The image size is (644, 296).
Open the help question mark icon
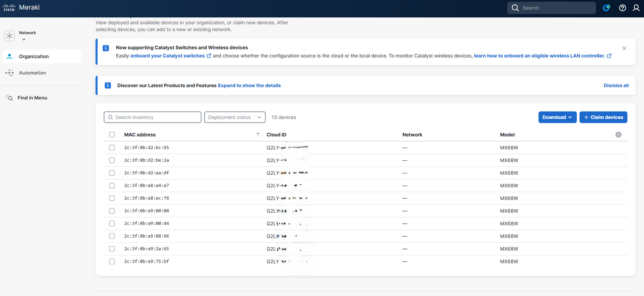tap(622, 8)
